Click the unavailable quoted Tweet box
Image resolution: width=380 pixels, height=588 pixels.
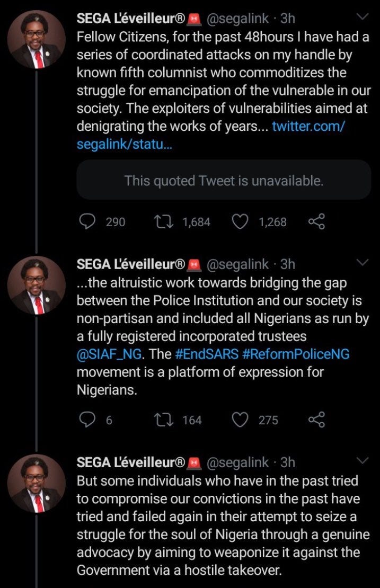224,181
